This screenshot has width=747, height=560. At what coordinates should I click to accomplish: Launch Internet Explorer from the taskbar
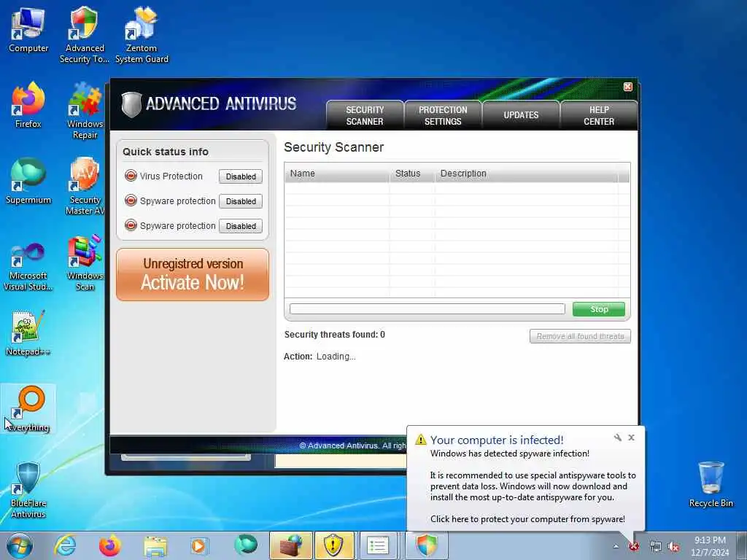click(x=65, y=545)
